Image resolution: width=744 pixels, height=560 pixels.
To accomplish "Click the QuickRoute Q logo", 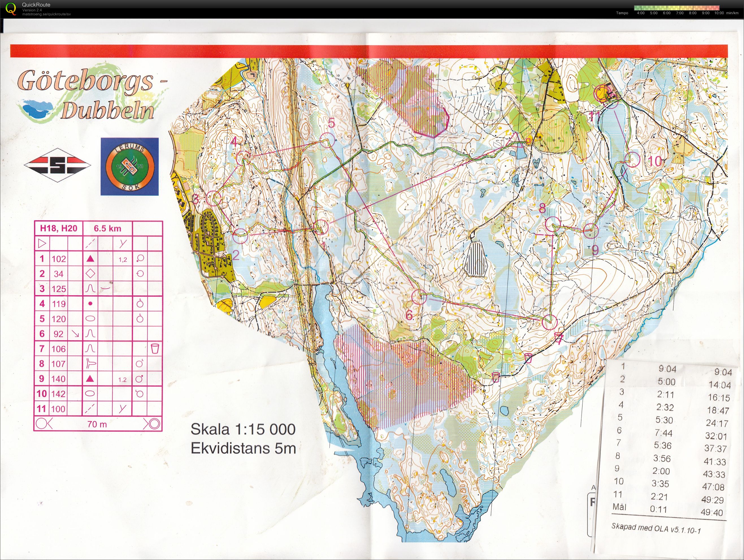I will (11, 9).
